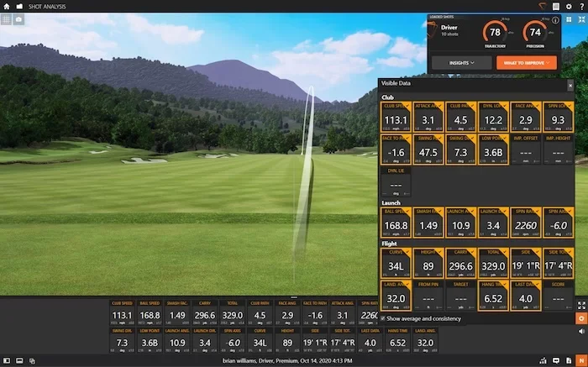Click the orange N button in status bar

[581, 360]
